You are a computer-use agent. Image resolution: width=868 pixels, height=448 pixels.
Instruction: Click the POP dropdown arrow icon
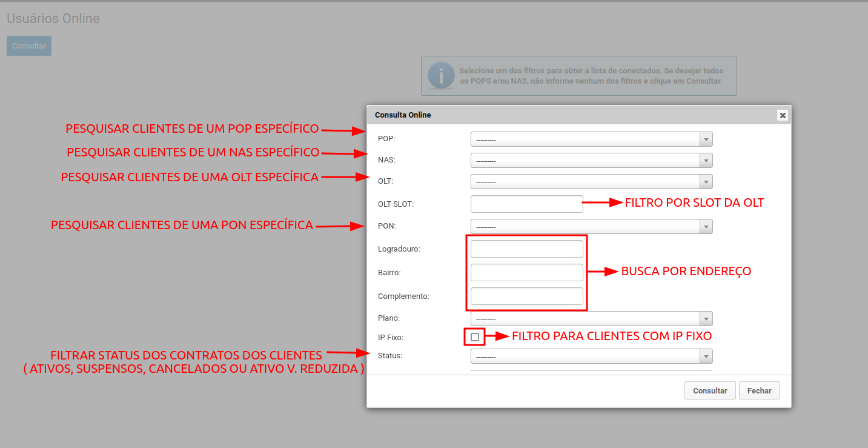pos(706,139)
